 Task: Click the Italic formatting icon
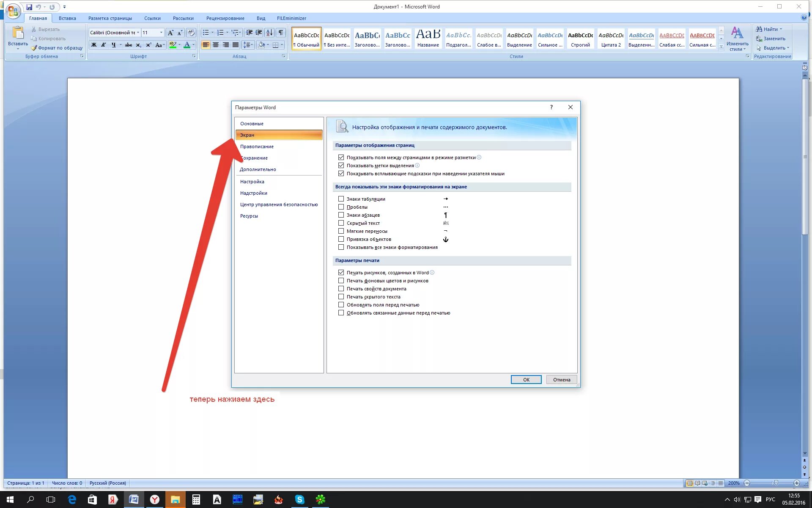(x=104, y=45)
